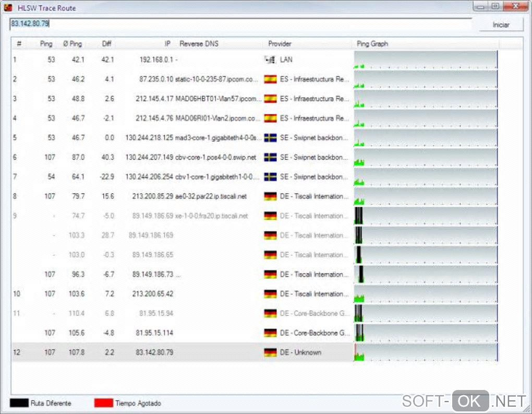Click Germany flag for 89.149.186.73 row
The image size is (532, 414).
270,274
